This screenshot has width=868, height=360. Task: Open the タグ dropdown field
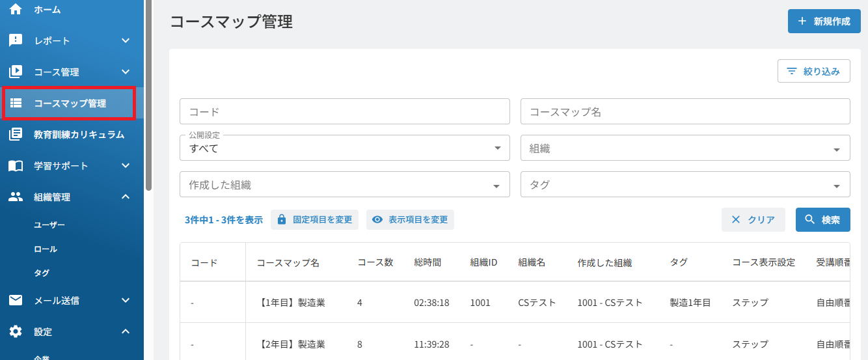(x=685, y=184)
